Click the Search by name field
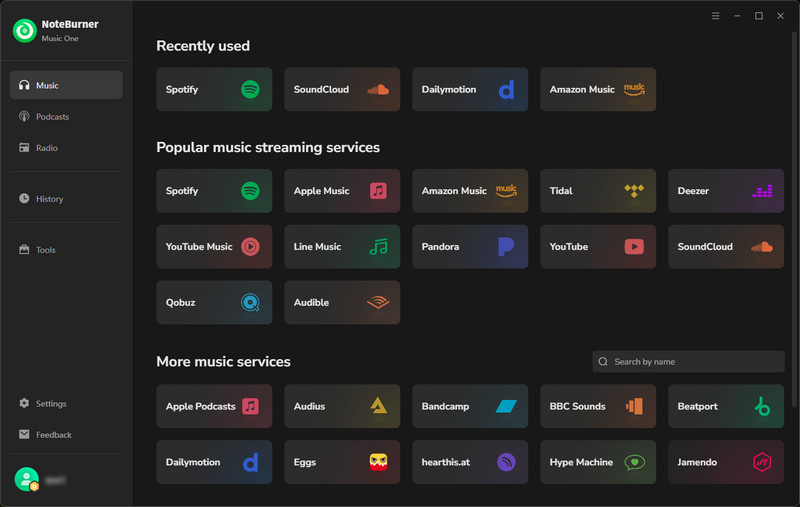Image resolution: width=800 pixels, height=507 pixels. [688, 361]
